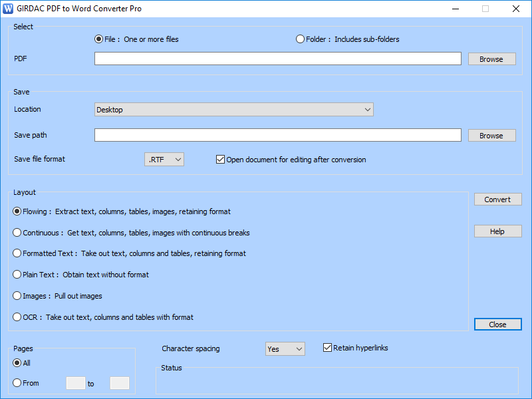Minimize the GIRDAC converter window
Screen dimensions: 532x399
pyautogui.click(x=456, y=9)
